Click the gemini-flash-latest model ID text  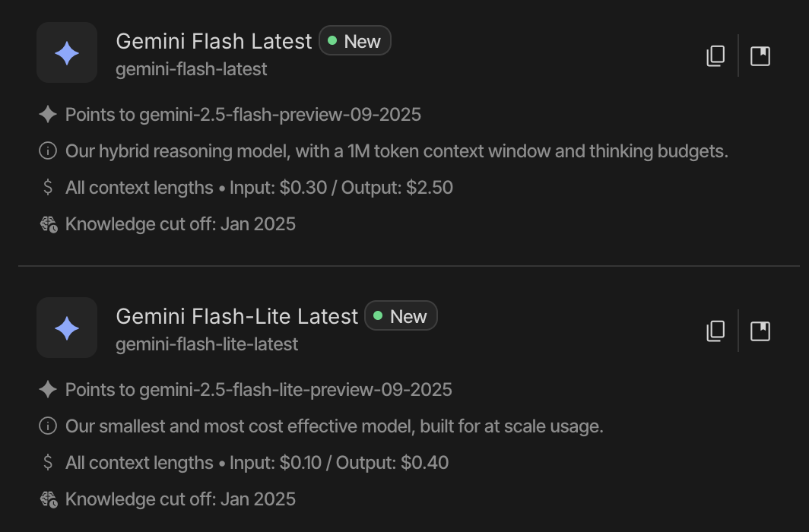[192, 69]
